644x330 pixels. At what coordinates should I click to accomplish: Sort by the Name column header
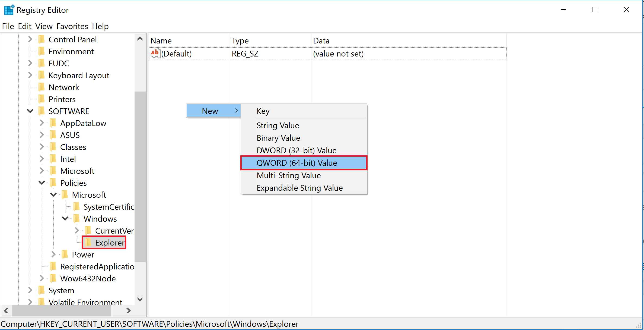(189, 41)
